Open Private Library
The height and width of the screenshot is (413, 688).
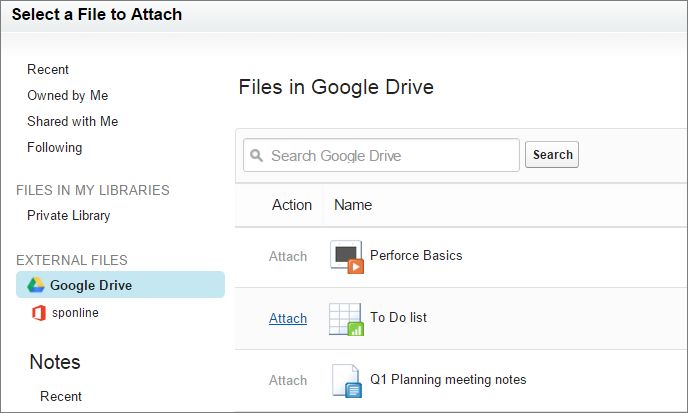(68, 215)
